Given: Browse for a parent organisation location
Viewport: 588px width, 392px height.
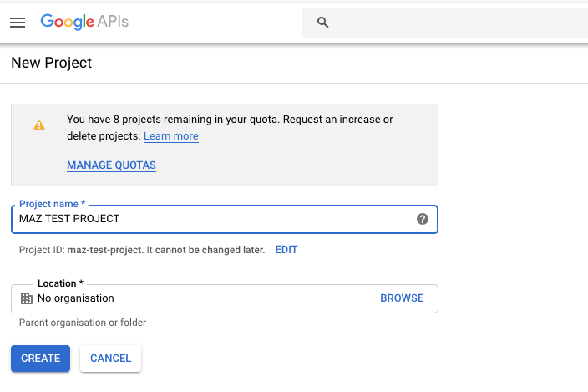Looking at the screenshot, I should [402, 298].
